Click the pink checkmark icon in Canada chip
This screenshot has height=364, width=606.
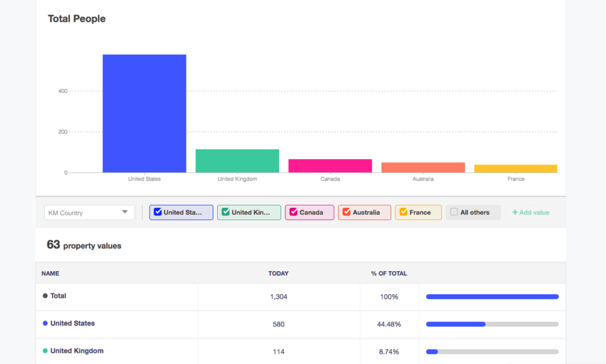pyautogui.click(x=294, y=212)
